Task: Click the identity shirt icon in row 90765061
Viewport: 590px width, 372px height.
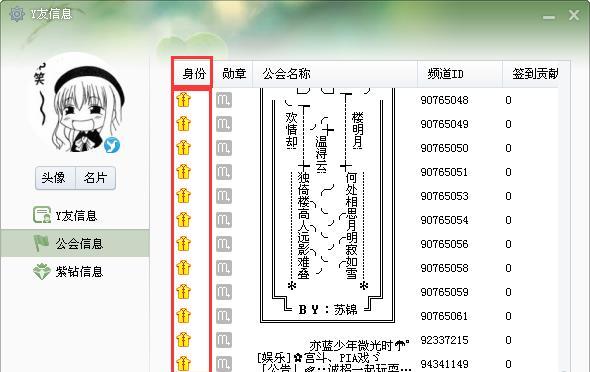Action: [x=183, y=316]
